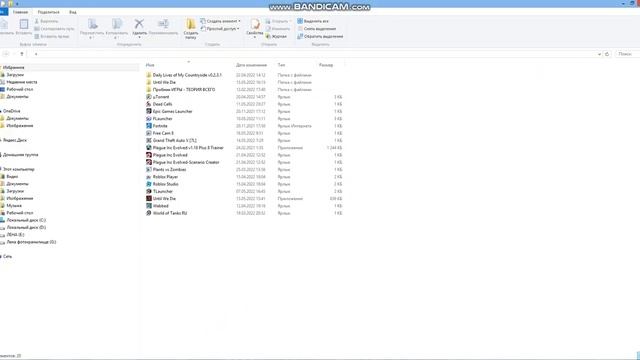
Task: Click the Free Cam 8 icon
Action: tap(149, 133)
